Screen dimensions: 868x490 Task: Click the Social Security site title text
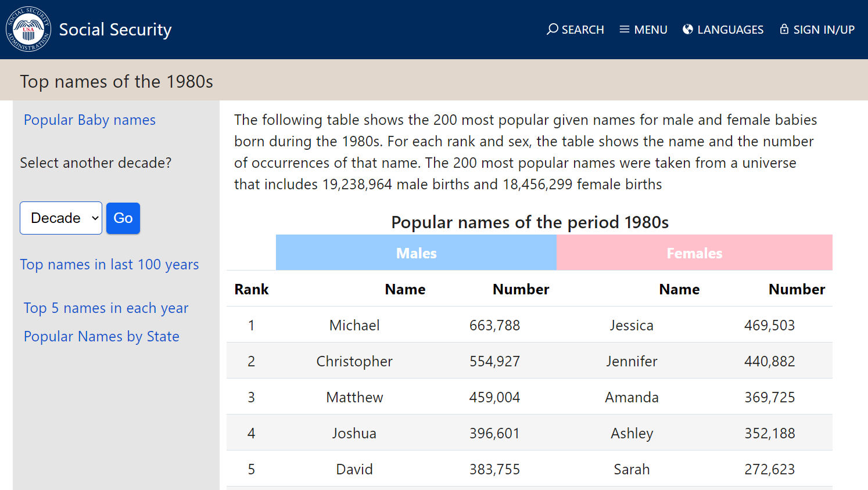click(x=115, y=30)
